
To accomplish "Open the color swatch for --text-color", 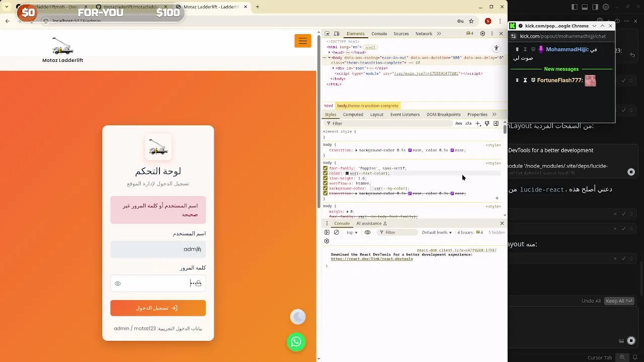I will pos(347,173).
